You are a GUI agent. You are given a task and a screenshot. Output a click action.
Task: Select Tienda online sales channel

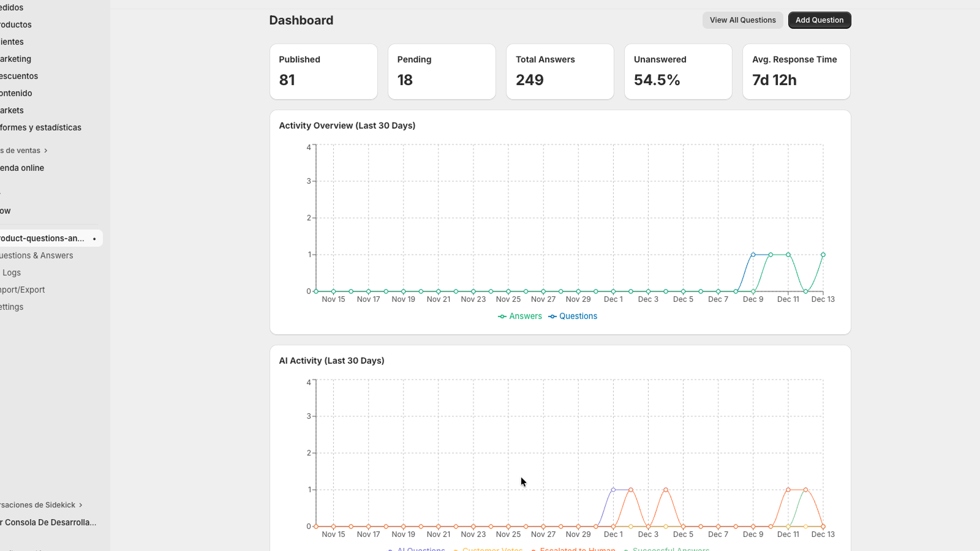(23, 168)
